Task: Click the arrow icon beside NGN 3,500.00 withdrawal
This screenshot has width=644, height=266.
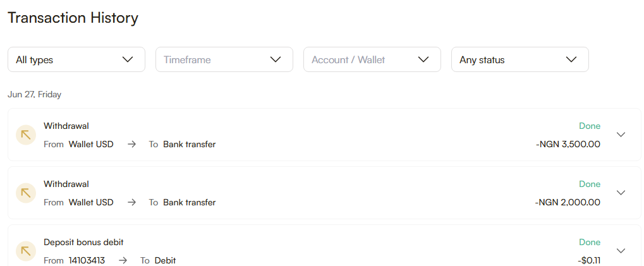Action: coord(26,135)
